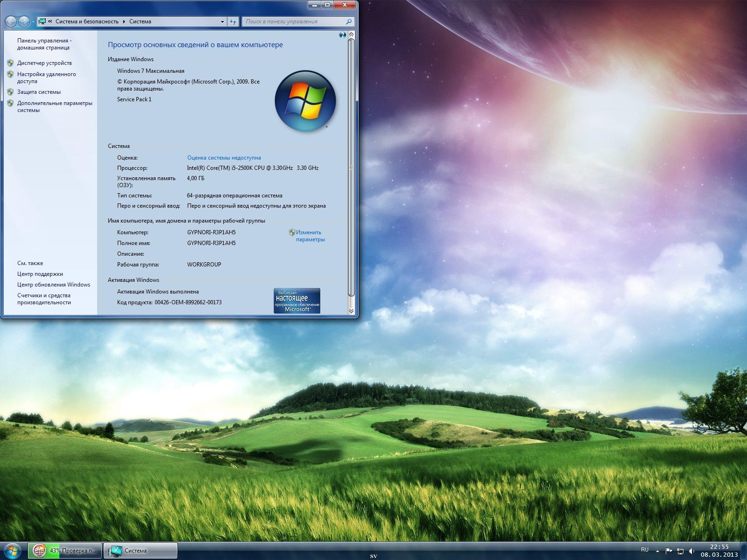Open the Windows Start menu orb
Screen dimensions: 747x560
[12, 551]
